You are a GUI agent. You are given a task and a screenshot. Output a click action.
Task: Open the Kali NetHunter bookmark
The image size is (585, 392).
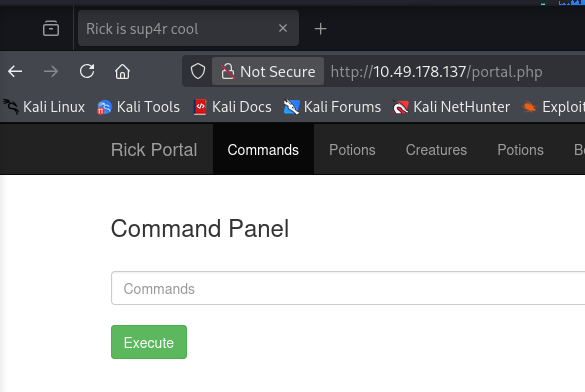451,107
